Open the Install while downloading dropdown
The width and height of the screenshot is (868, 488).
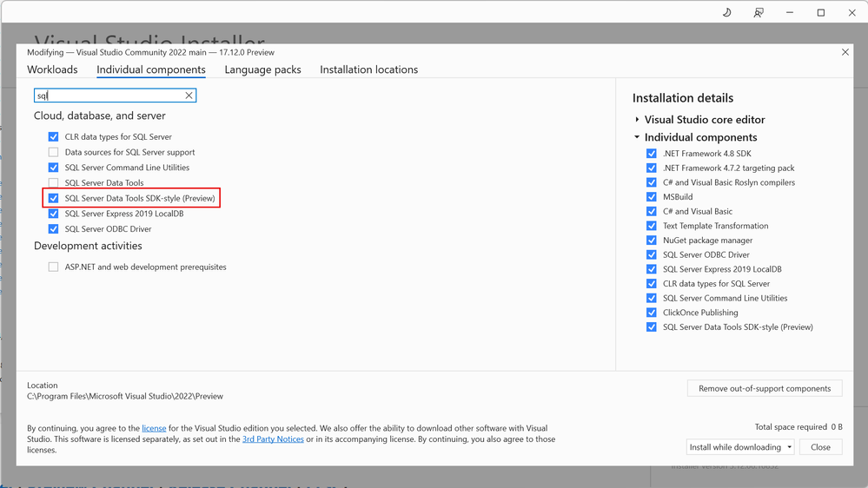coord(740,447)
